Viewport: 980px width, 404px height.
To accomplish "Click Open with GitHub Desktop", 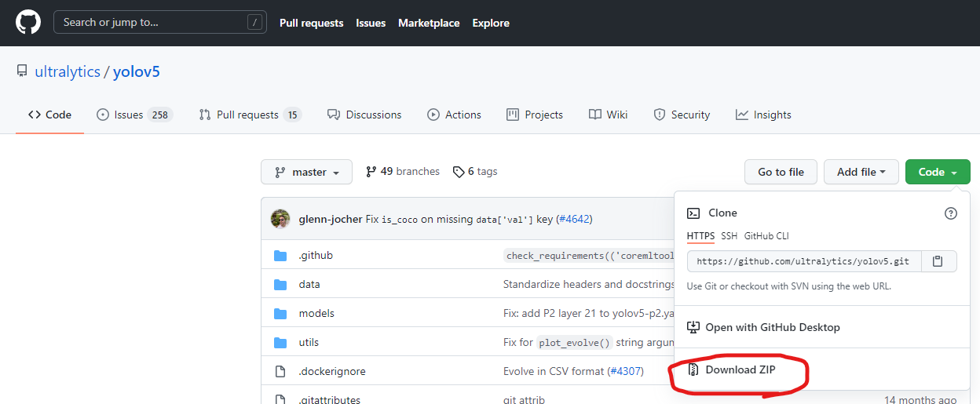I will pyautogui.click(x=822, y=327).
